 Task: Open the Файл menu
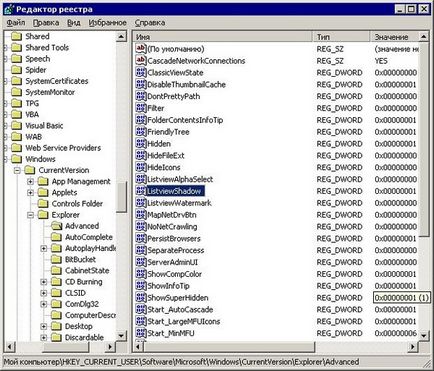(16, 23)
